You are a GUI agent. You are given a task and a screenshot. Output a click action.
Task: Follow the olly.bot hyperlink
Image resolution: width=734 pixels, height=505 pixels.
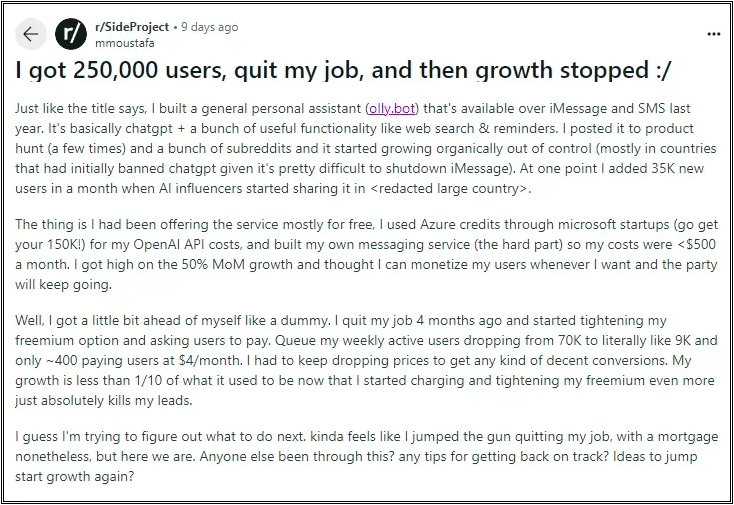point(392,109)
